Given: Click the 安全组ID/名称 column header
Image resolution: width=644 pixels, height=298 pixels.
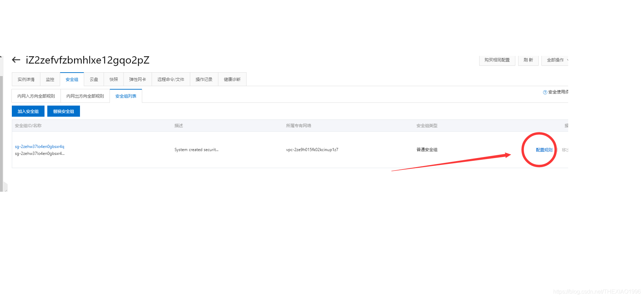Looking at the screenshot, I should [28, 126].
